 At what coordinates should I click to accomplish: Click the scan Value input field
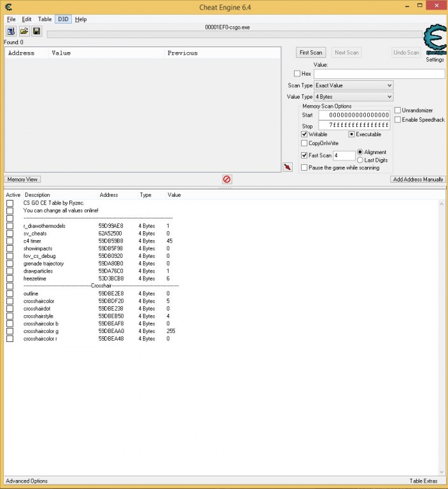(379, 74)
